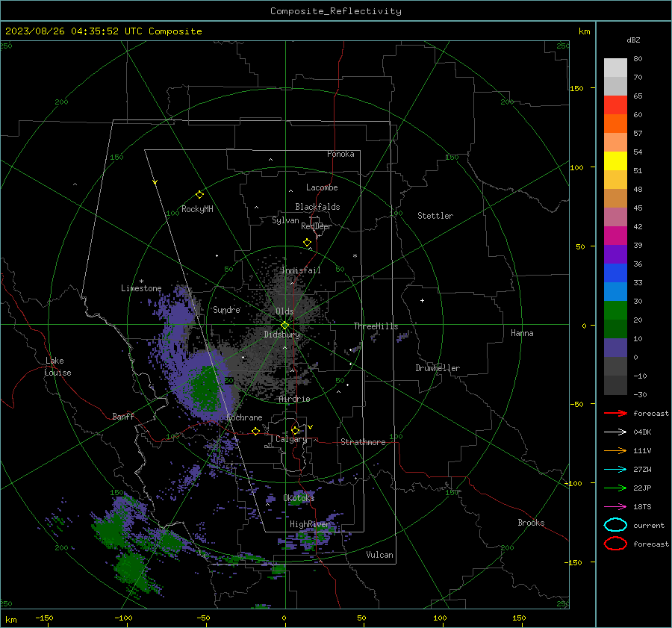672x628 pixels.
Task: Click the 30 dBZ light blue swatch
Action: [x=615, y=291]
